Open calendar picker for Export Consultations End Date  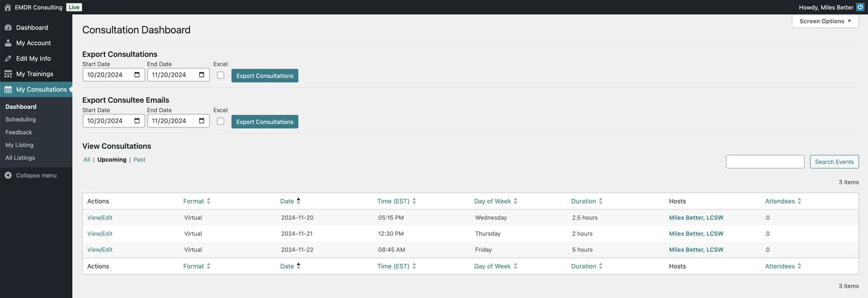click(x=201, y=75)
